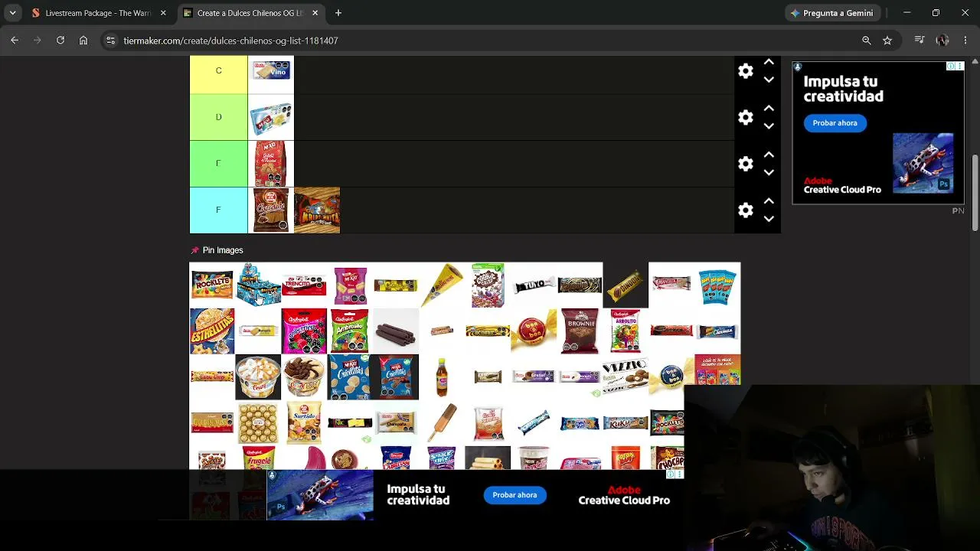Pick the Arbolito candy bag image
Image resolution: width=980 pixels, height=551 pixels.
click(x=626, y=331)
